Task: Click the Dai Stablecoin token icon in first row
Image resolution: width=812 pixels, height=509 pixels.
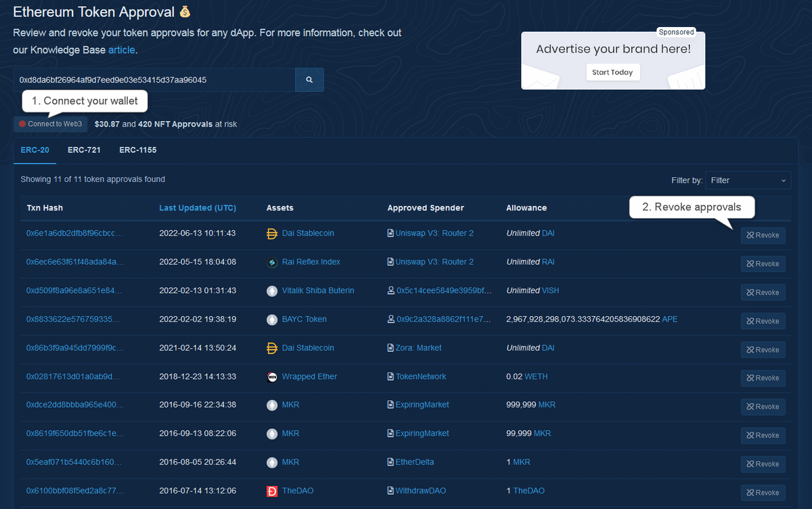Action: [x=272, y=234]
